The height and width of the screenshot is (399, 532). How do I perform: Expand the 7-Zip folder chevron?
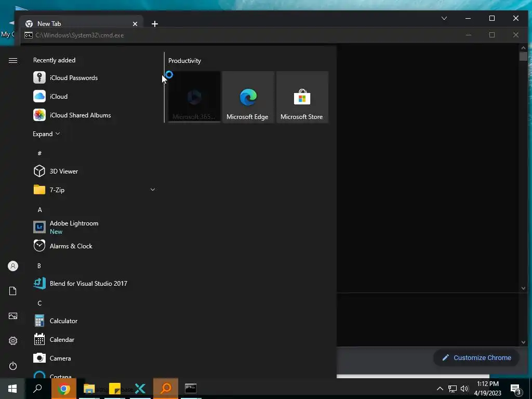point(153,190)
